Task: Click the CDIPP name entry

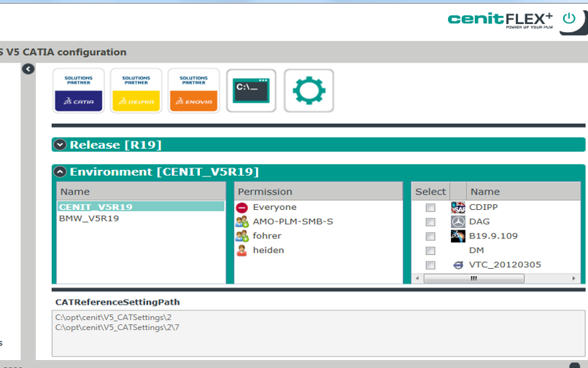Action: coord(484,207)
